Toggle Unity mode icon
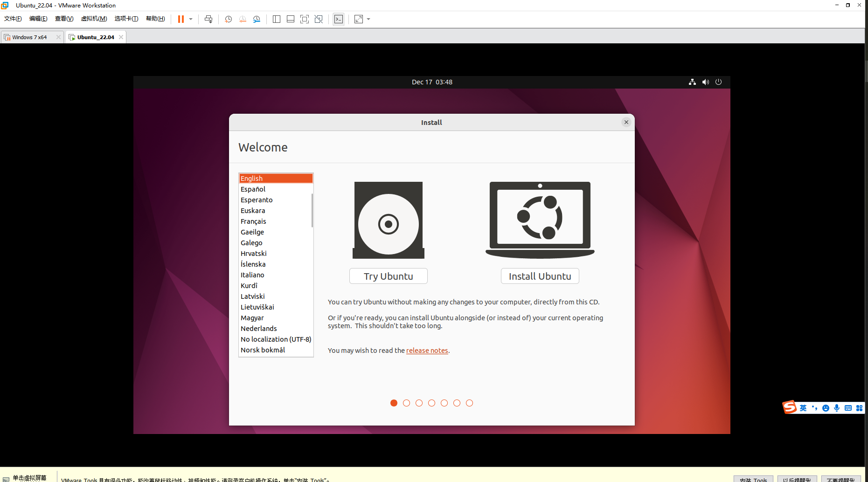Viewport: 868px width, 482px height. [319, 19]
